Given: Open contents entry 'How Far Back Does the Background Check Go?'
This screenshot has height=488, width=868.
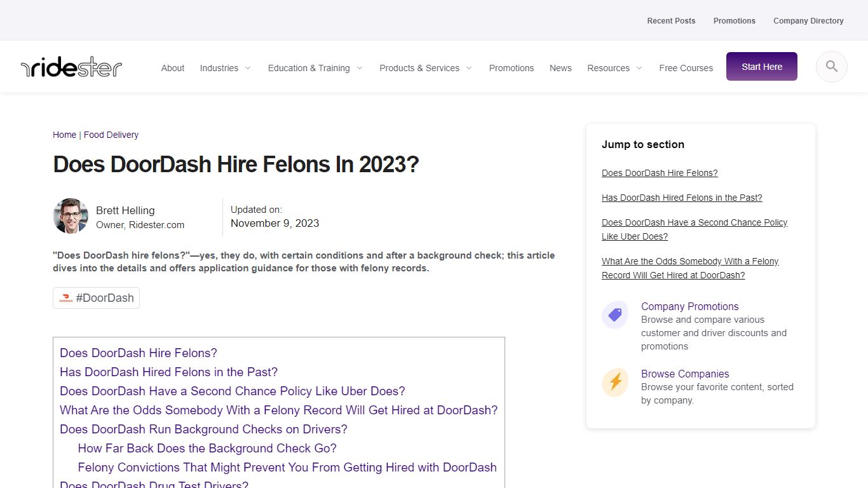Looking at the screenshot, I should point(207,448).
